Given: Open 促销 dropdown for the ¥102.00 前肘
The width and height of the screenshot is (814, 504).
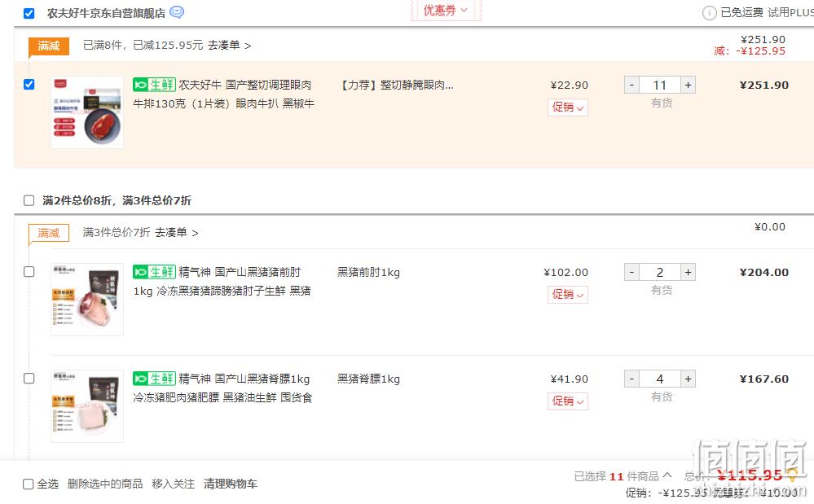Looking at the screenshot, I should pos(567,295).
